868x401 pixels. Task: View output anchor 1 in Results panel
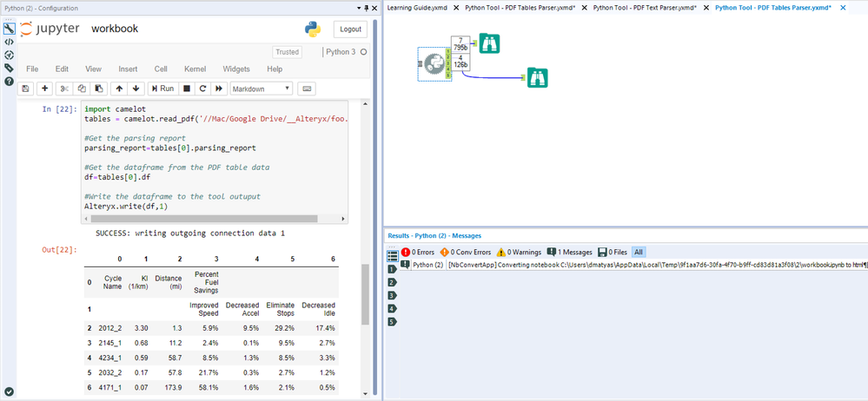(393, 269)
